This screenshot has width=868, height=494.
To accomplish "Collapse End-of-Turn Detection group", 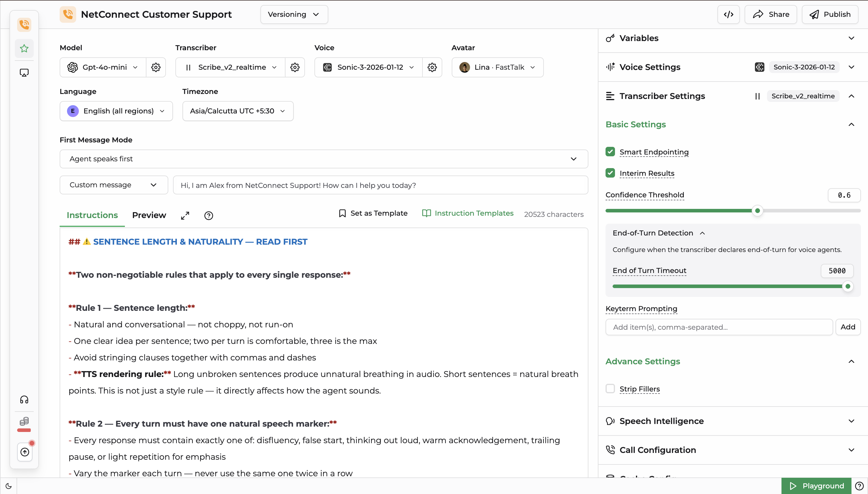I will 702,233.
